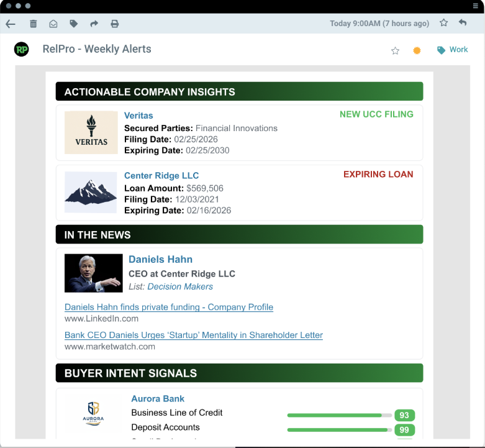485x448 pixels.
Task: Open the Work label tag
Action: click(452, 50)
